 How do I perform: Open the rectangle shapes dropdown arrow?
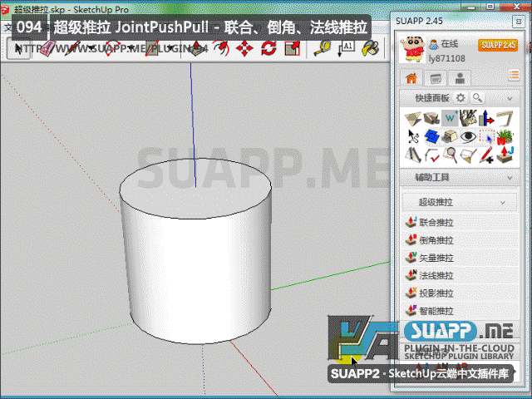click(x=171, y=48)
